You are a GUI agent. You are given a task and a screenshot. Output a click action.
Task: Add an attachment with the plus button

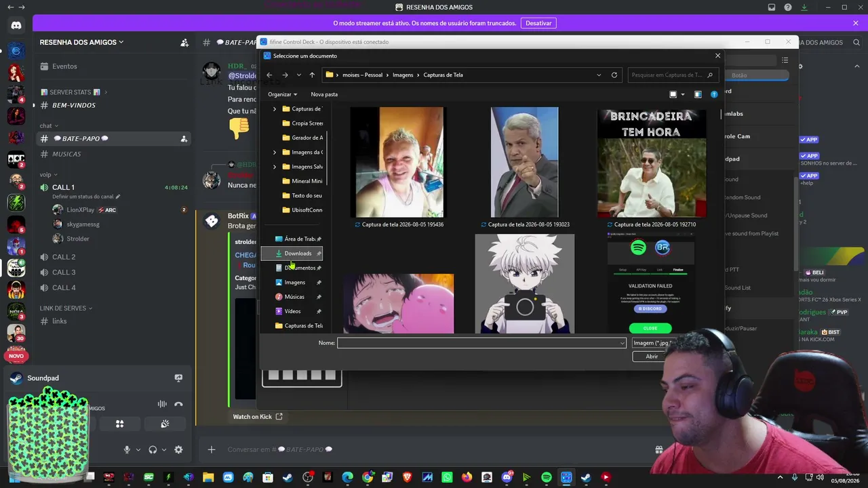(x=212, y=449)
